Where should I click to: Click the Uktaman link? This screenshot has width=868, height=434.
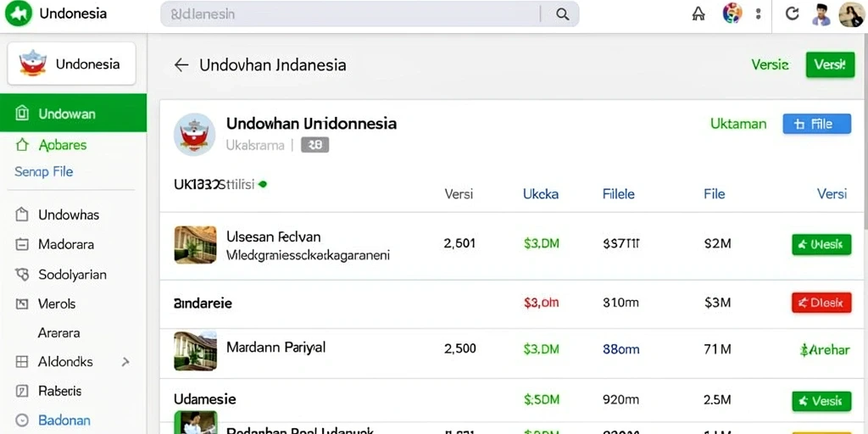(x=738, y=124)
